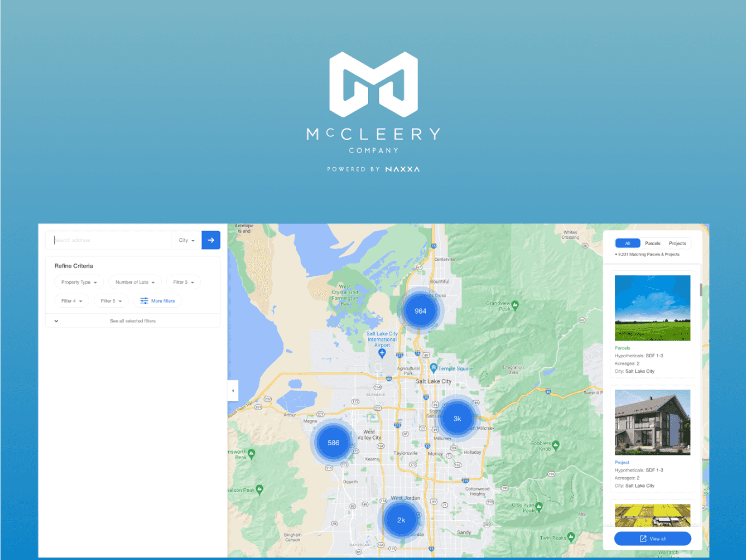Open the City dropdown in search bar
This screenshot has width=746, height=560.
click(x=186, y=240)
